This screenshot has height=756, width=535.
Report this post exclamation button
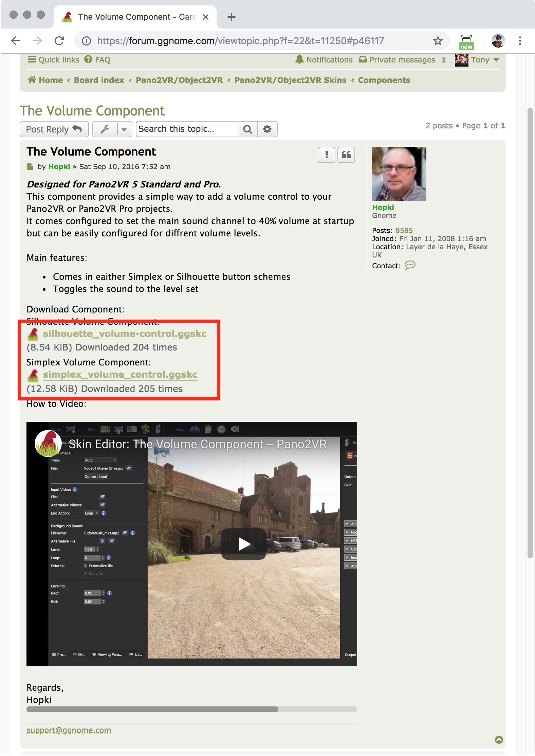click(x=327, y=155)
